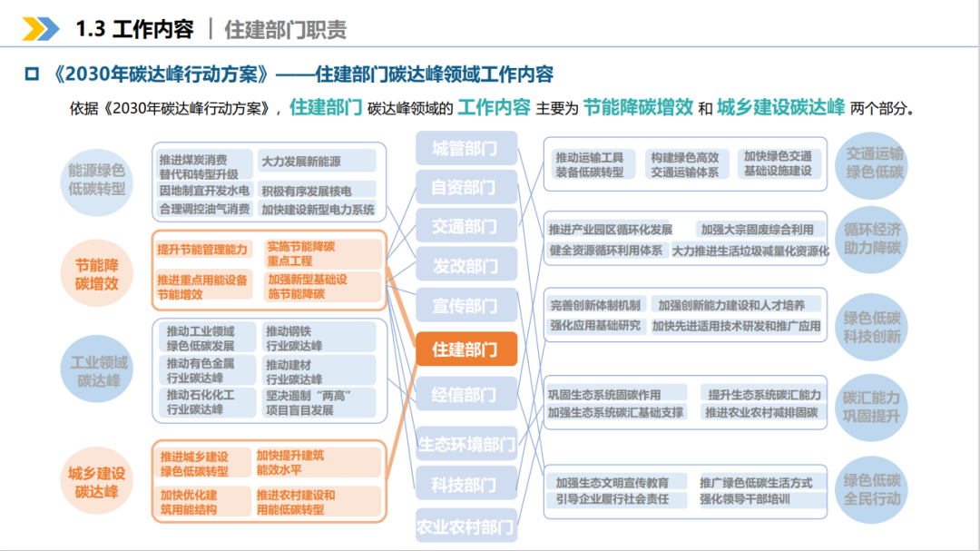Viewport: 980px width, 551px height.
Task: Click the 宣传部门 department box
Action: pos(465,306)
